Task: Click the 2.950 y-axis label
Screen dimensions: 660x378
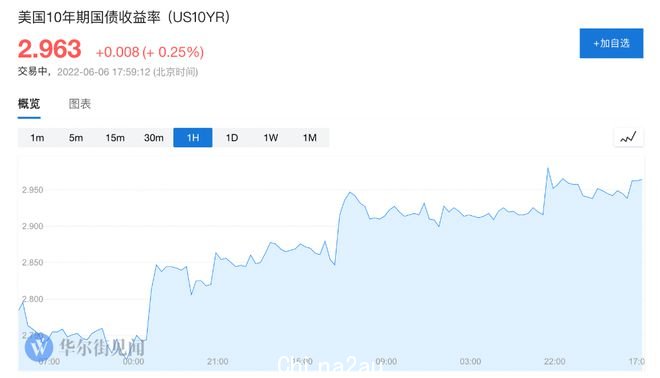Action: click(32, 190)
